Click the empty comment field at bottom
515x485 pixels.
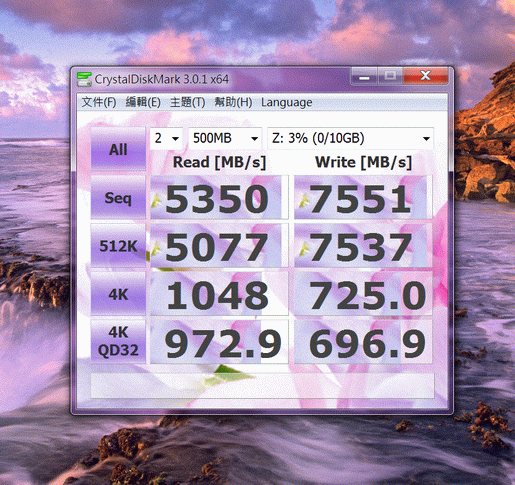[262, 386]
